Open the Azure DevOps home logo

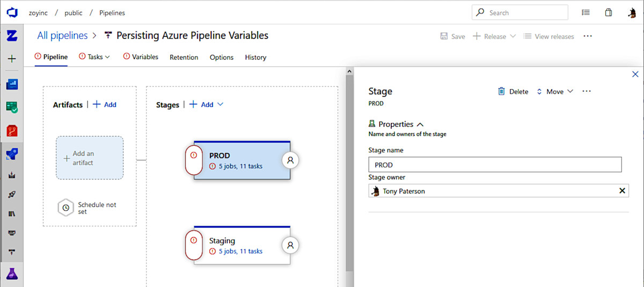(12, 12)
